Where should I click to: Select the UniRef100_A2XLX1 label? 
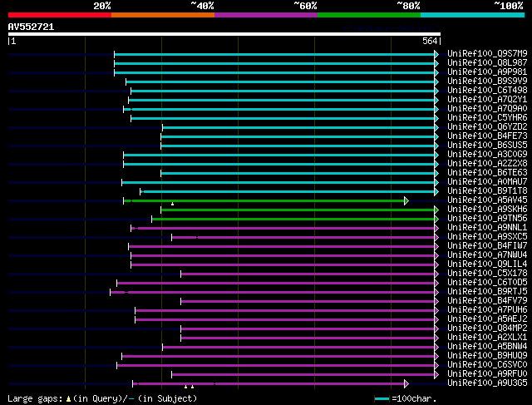[x=487, y=338]
